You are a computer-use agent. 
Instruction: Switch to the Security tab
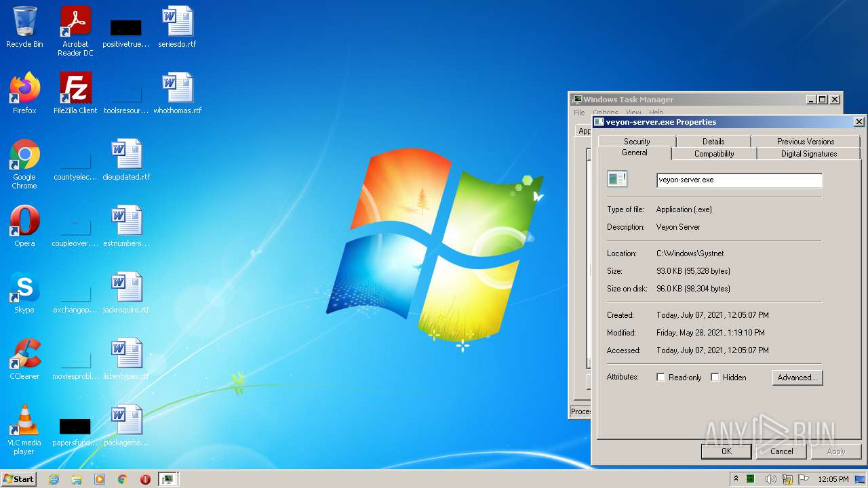pos(637,141)
